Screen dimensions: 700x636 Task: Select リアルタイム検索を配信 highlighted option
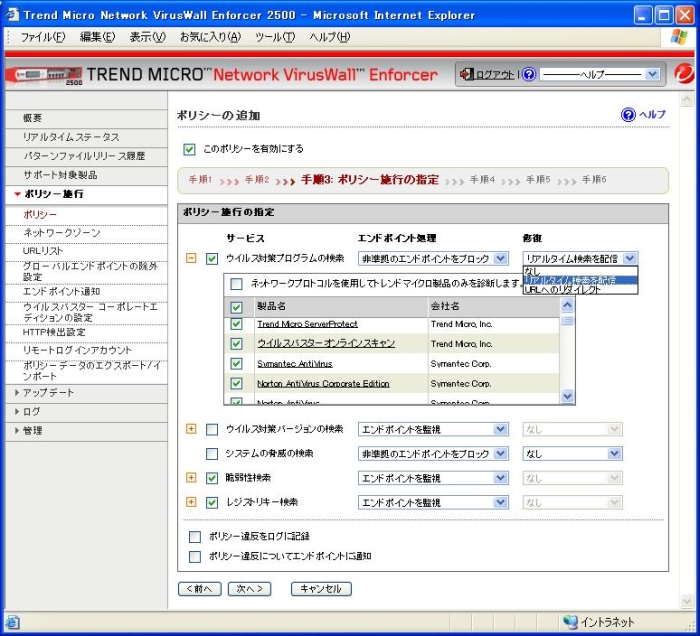pyautogui.click(x=580, y=280)
